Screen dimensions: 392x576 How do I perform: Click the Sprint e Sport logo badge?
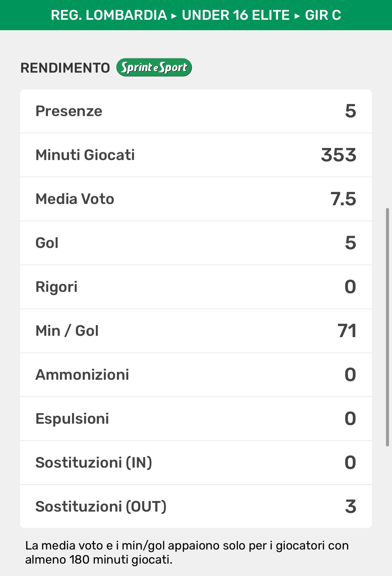click(154, 67)
